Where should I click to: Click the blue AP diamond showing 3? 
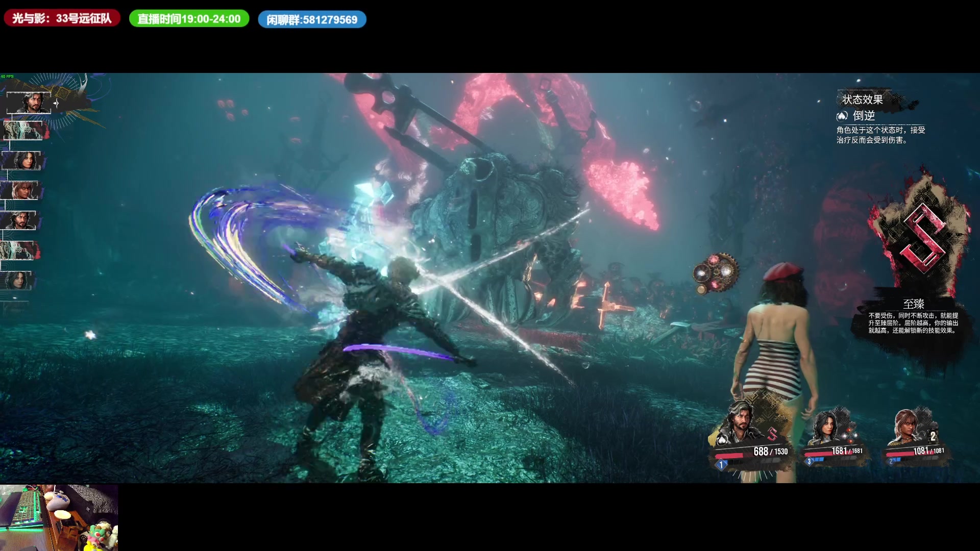809,462
